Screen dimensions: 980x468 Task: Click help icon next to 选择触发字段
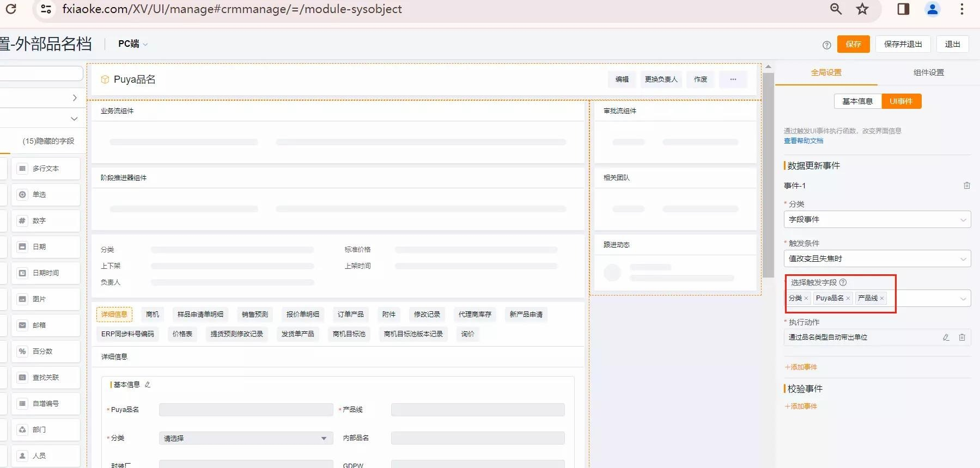tap(843, 282)
